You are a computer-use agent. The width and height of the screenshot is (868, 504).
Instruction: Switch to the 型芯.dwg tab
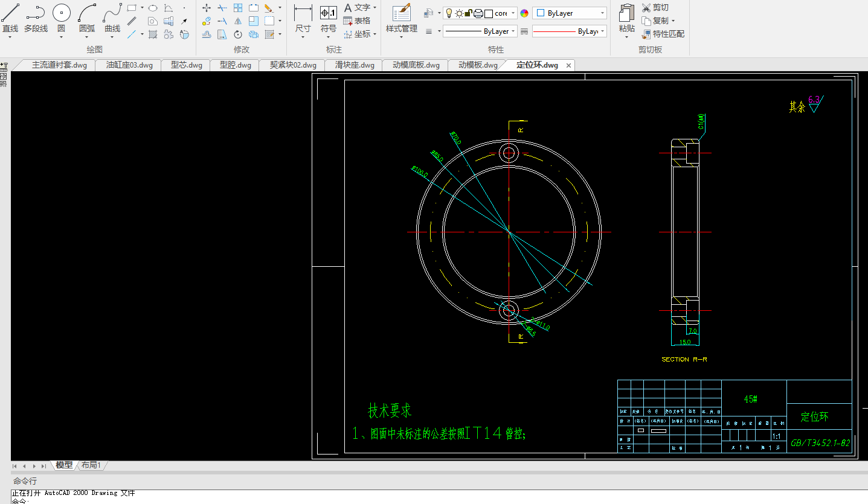point(186,65)
